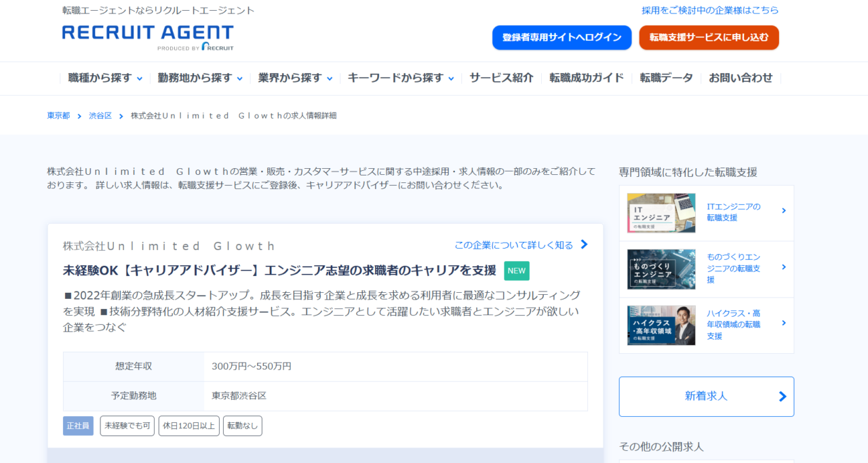The image size is (868, 463).
Task: Click the その他の公開求人 heading
Action: click(661, 447)
